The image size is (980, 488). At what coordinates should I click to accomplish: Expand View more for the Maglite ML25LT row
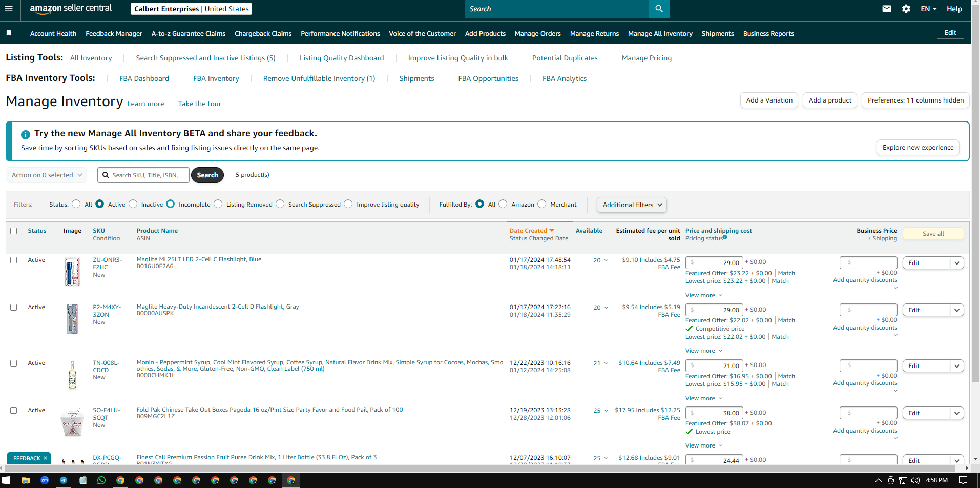(x=704, y=295)
